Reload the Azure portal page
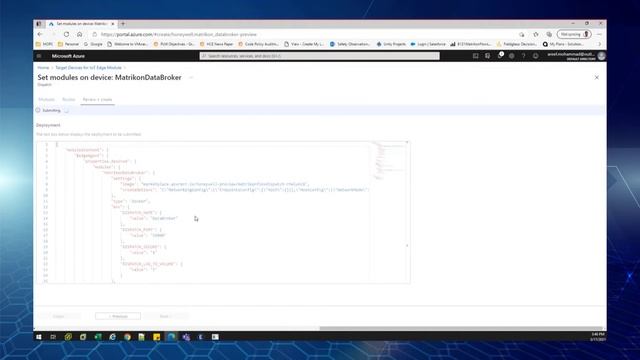The width and height of the screenshot is (640, 360). click(x=66, y=34)
